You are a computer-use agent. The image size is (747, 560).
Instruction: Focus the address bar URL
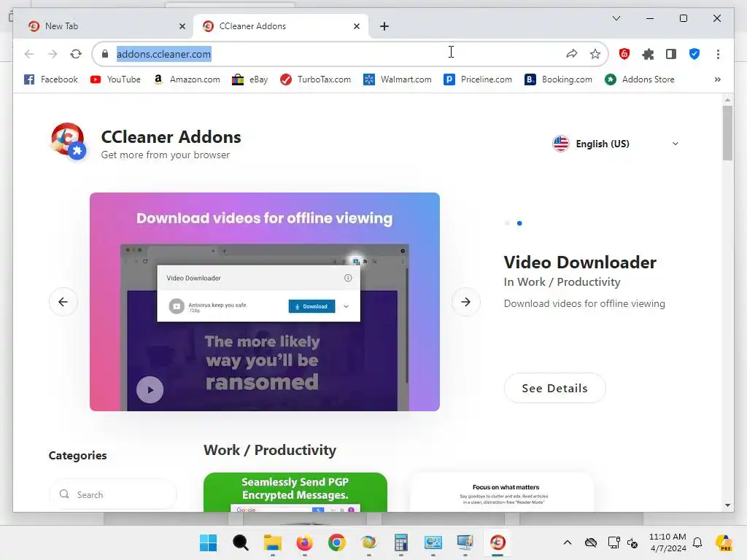164,54
